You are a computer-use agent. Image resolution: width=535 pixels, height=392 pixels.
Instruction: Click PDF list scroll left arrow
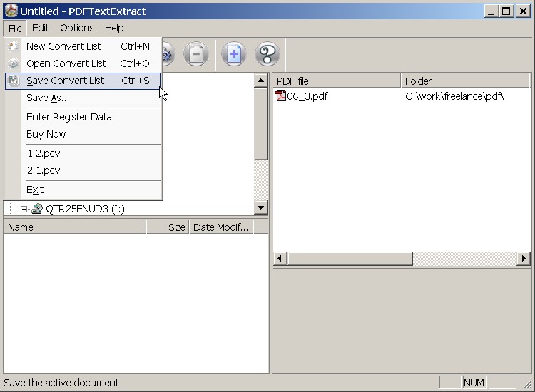(x=280, y=259)
